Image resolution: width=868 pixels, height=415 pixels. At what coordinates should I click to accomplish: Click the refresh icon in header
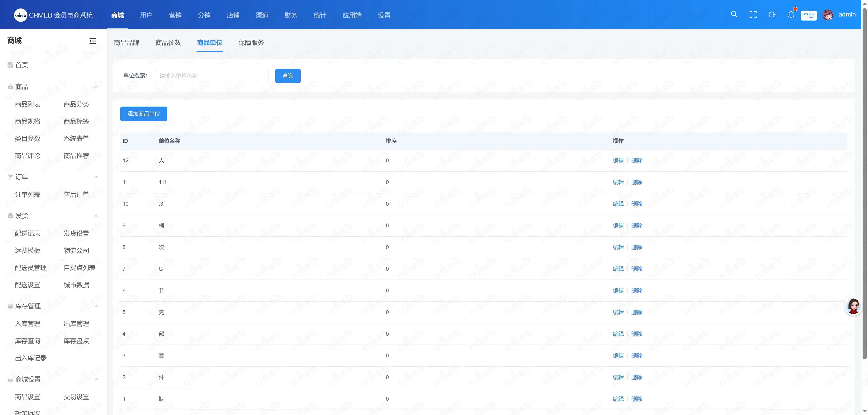click(x=772, y=15)
